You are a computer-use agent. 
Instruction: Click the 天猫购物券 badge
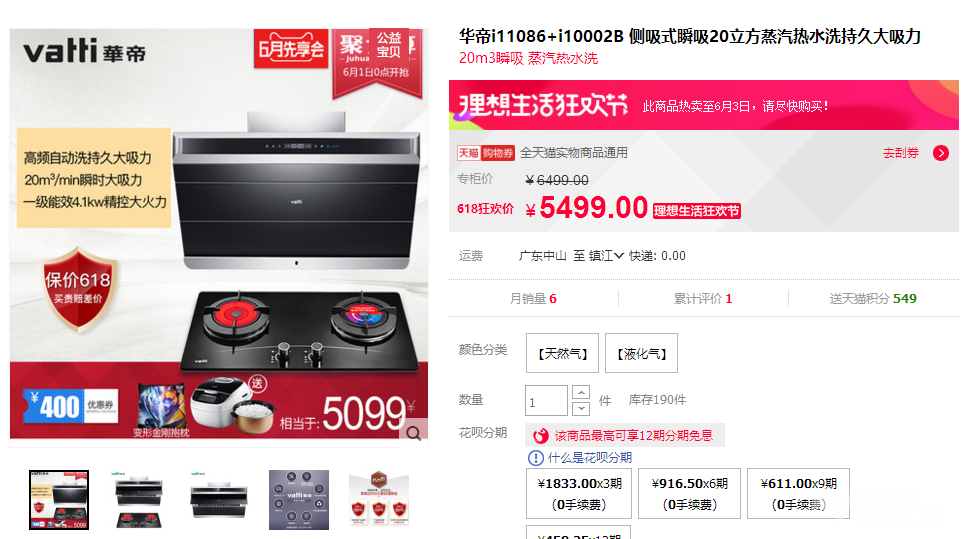pos(486,153)
